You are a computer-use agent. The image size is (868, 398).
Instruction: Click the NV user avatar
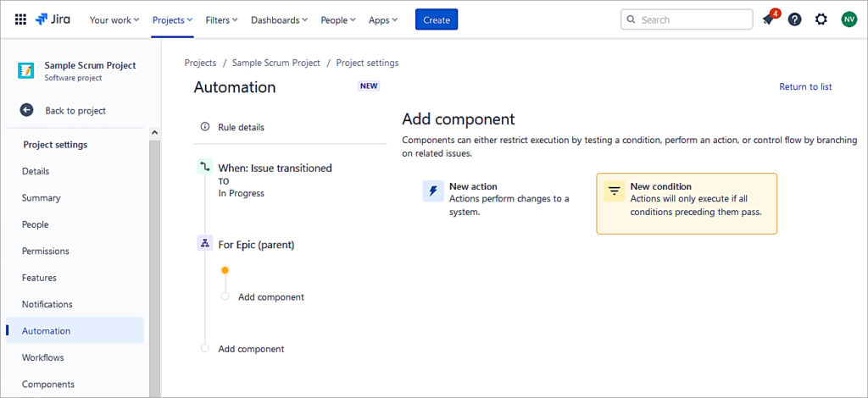849,19
